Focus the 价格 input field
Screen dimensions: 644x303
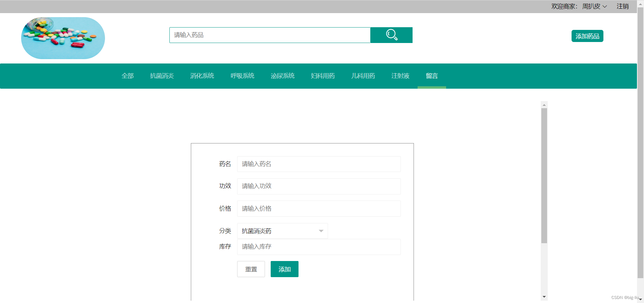[319, 209]
